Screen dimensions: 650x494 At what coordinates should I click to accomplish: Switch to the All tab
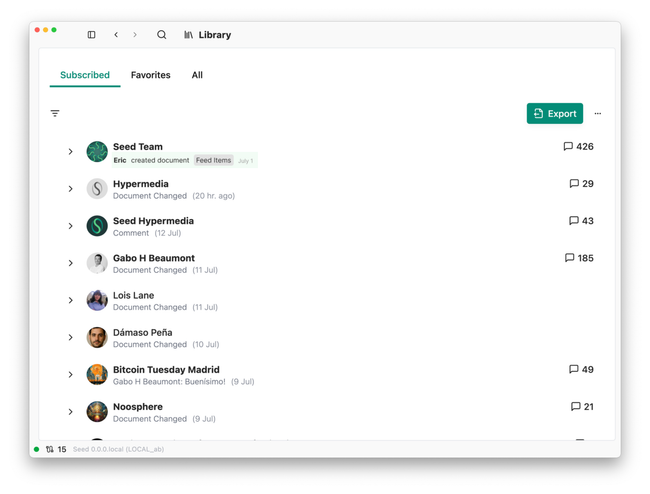tap(197, 75)
